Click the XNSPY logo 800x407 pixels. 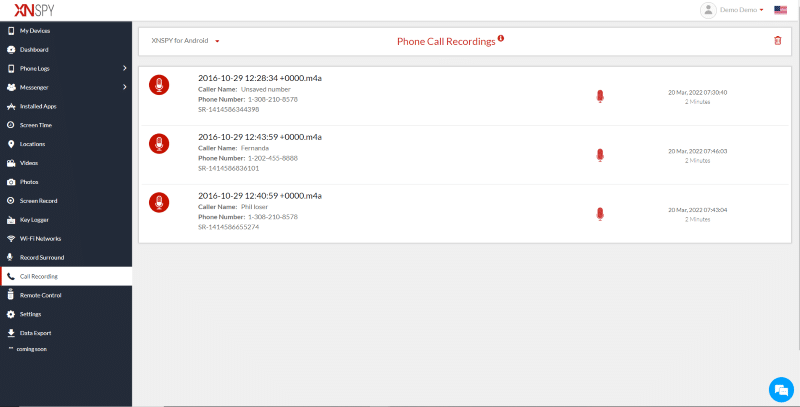pos(34,10)
